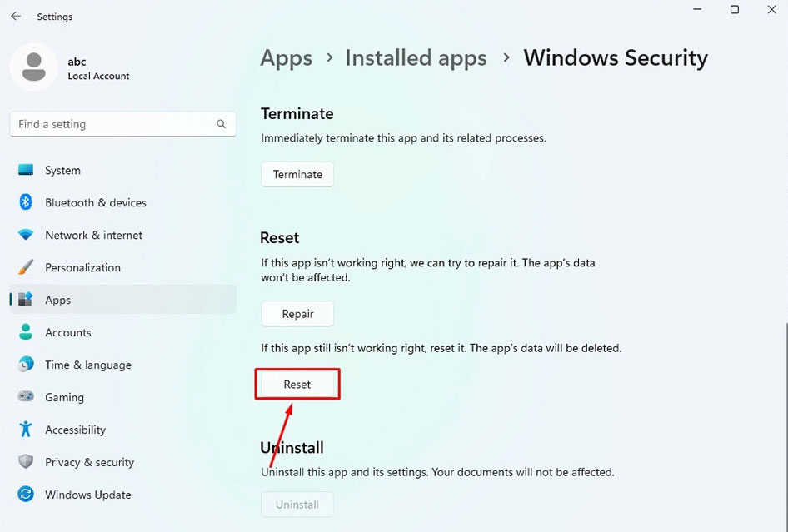Click the search magnifier icon
788x532 pixels.
221,124
